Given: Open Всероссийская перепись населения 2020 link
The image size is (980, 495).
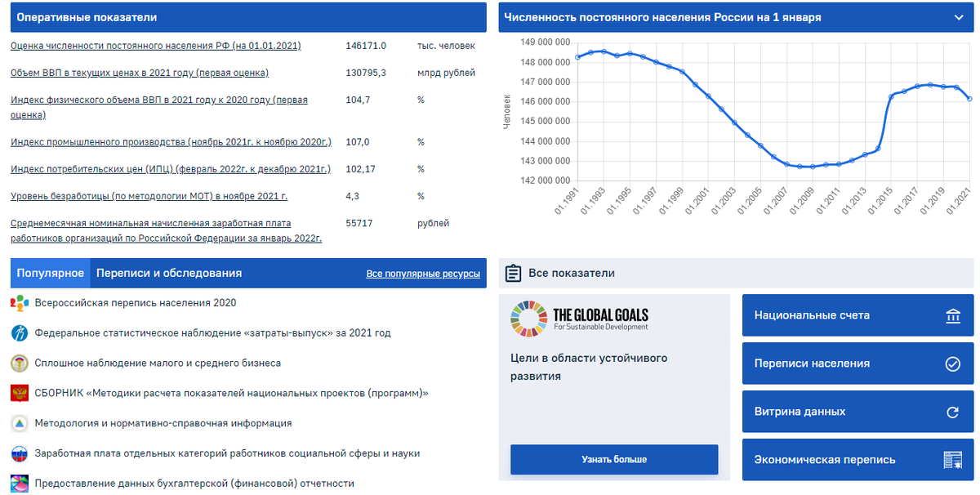Looking at the screenshot, I should [x=136, y=303].
